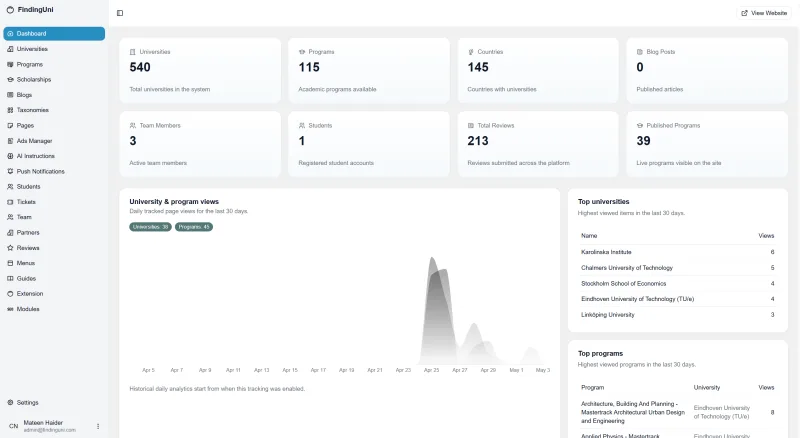Click the Guides book icon

coord(10,279)
